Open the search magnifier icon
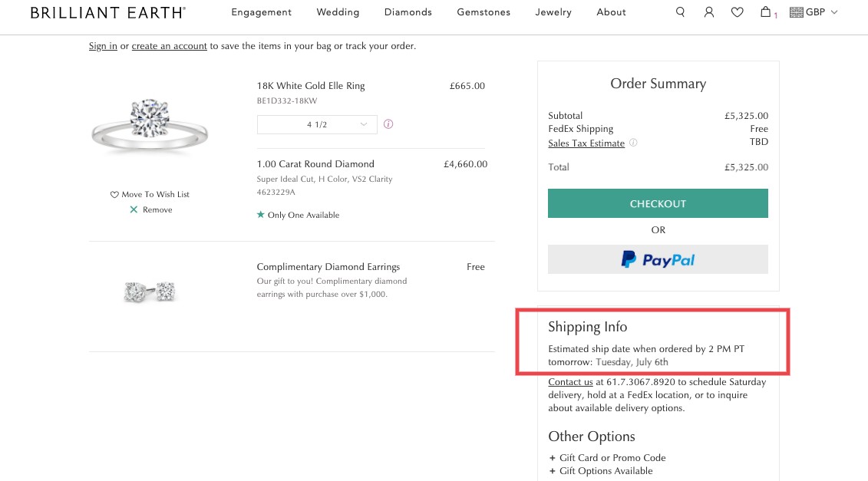The height and width of the screenshot is (481, 868). (x=680, y=12)
